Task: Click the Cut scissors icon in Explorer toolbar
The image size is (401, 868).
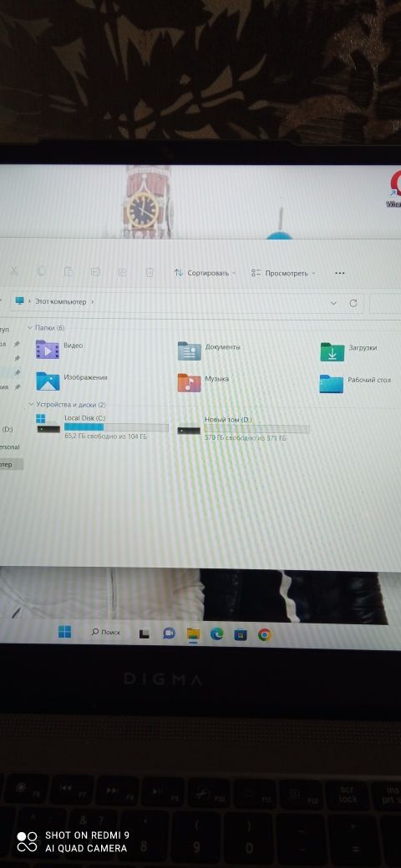Action: pyautogui.click(x=14, y=271)
